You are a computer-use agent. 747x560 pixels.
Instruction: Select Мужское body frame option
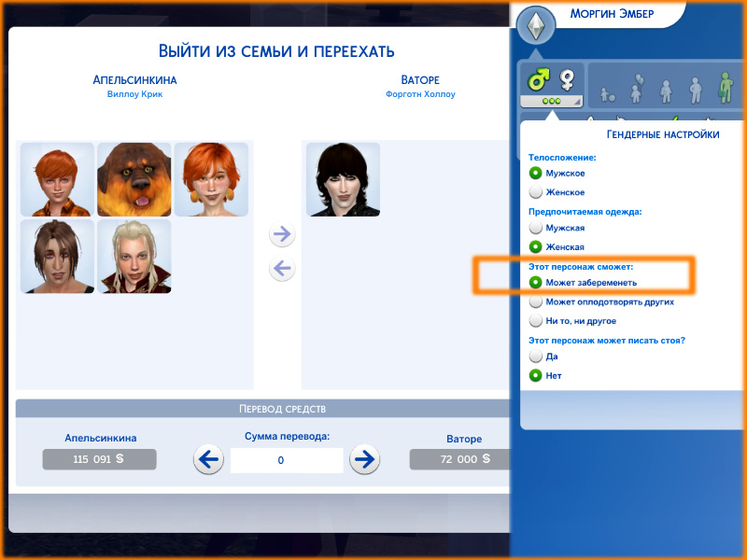point(557,173)
